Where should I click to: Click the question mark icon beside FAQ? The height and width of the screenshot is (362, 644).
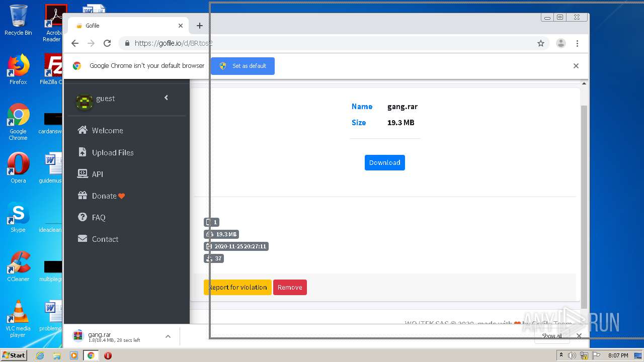pos(83,217)
